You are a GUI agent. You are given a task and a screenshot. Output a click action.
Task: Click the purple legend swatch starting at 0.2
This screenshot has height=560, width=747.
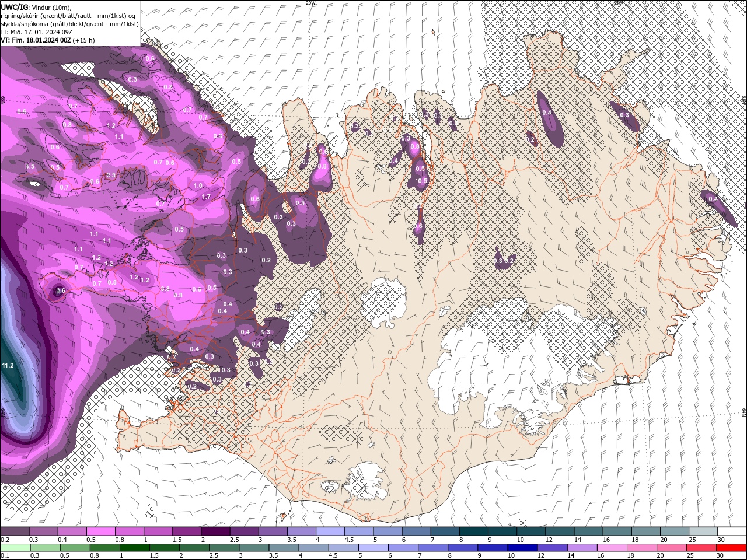click(x=15, y=531)
